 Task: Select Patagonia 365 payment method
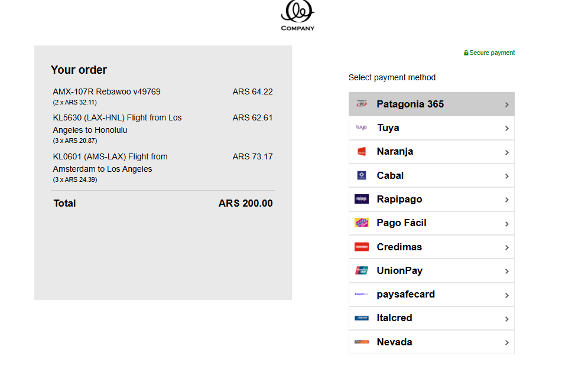pos(431,104)
